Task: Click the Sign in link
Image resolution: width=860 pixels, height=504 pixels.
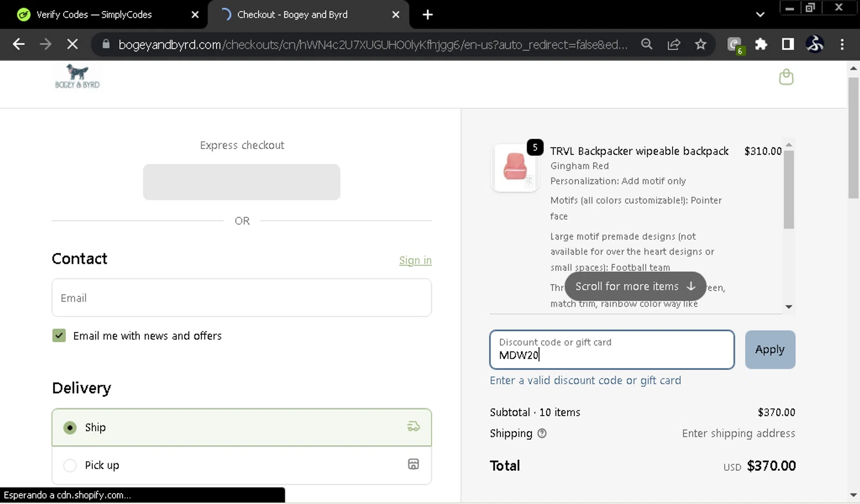Action: tap(415, 260)
